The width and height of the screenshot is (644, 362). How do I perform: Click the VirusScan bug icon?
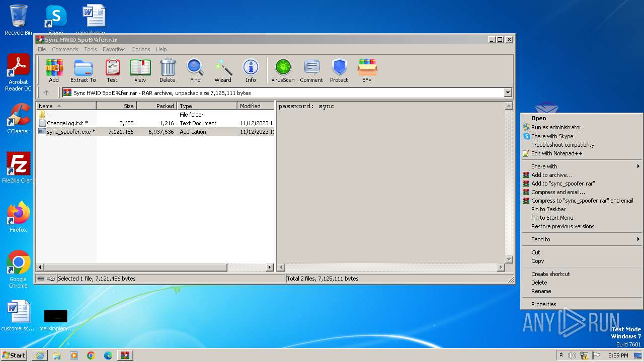pos(283,70)
